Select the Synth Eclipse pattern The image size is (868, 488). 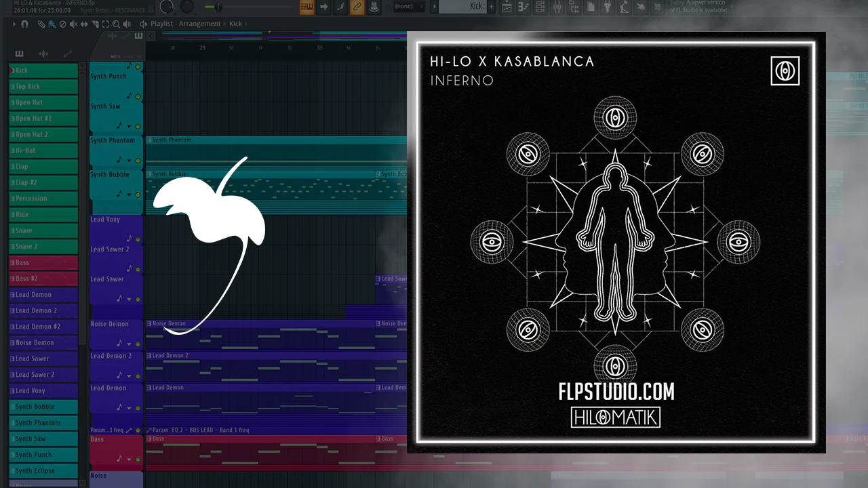[x=43, y=470]
